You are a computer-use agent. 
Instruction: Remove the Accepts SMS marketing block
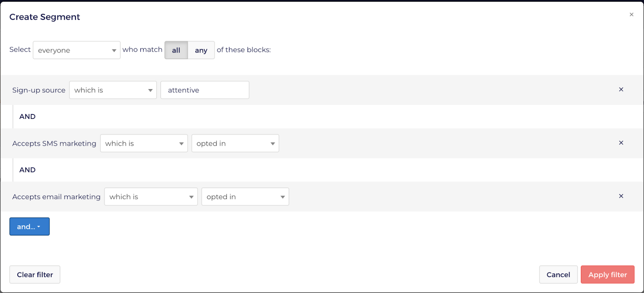[x=621, y=143]
